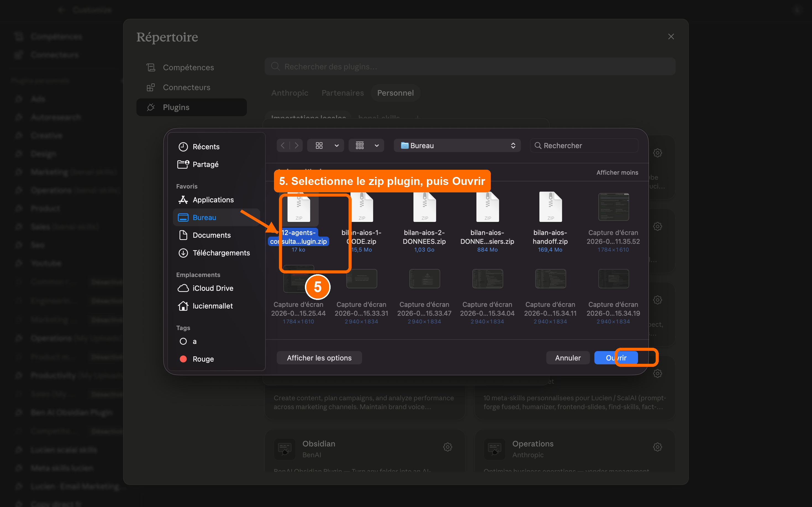Switch to the Partenaires tab
812x507 pixels.
pos(343,93)
